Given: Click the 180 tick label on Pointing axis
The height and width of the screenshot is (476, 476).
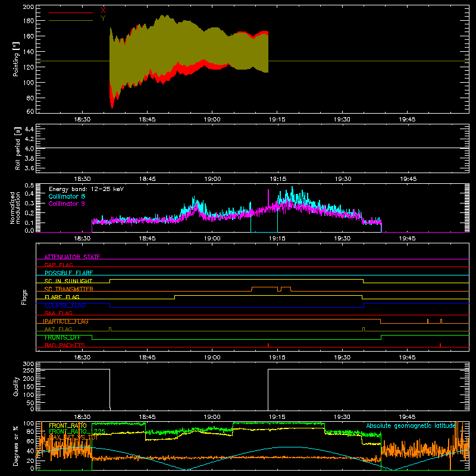Looking at the screenshot, I should [x=28, y=21].
